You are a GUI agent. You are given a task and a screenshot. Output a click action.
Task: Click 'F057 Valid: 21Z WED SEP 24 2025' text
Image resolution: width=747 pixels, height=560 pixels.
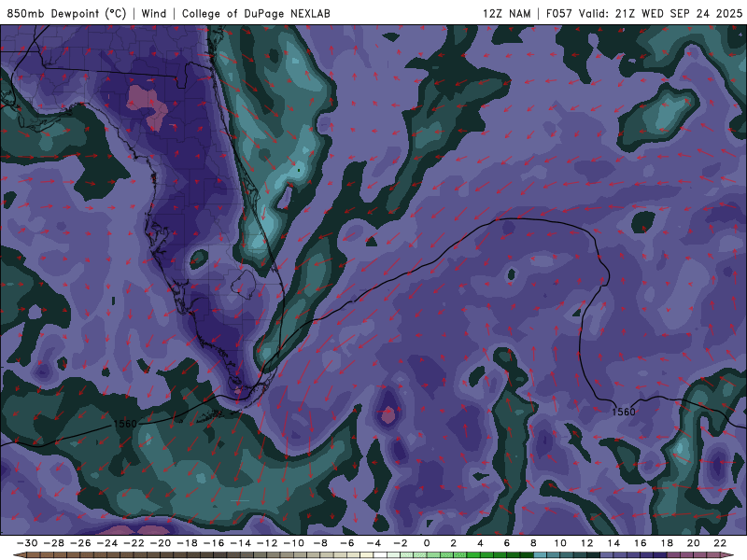click(644, 13)
